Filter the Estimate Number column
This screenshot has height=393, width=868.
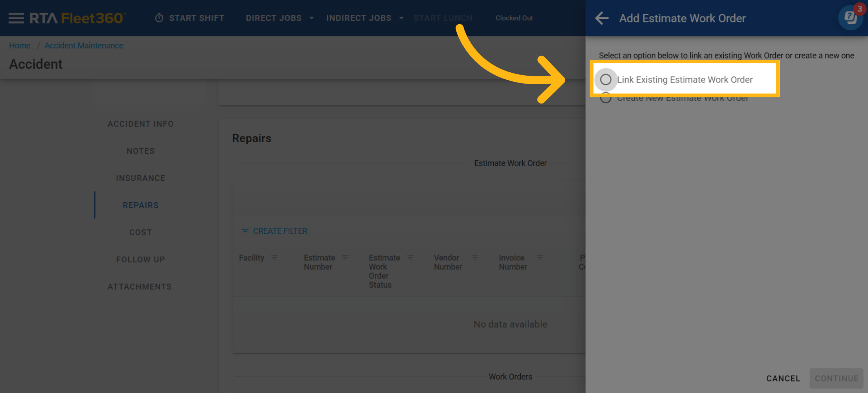[345, 258]
